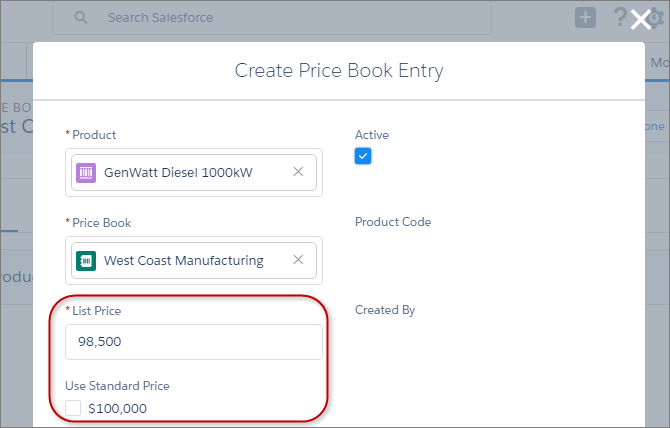Click the Product Code label
Screen dimensions: 670x428
[393, 222]
